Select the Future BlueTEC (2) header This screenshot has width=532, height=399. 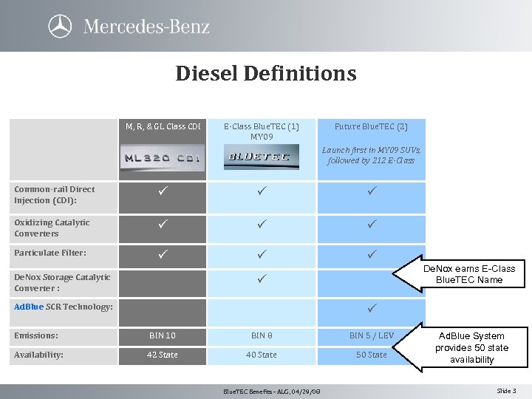coord(371,126)
